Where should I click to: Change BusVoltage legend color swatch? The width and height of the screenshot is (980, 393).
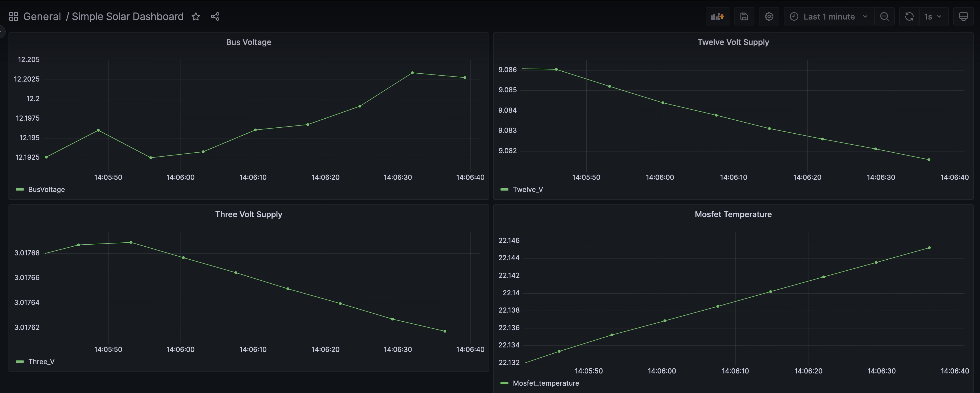click(x=20, y=189)
